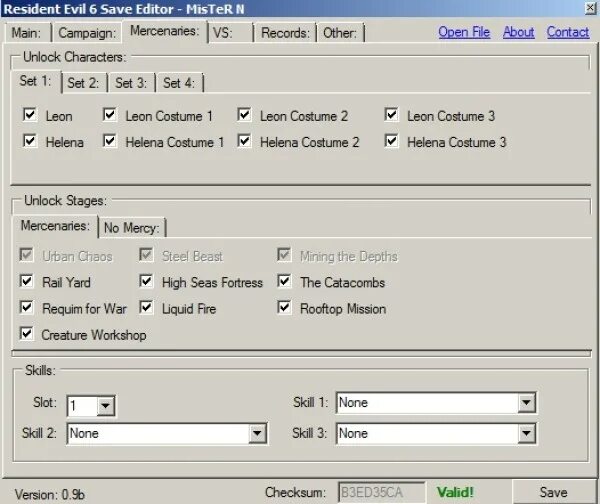Screen dimensions: 600x504
Task: Toggle Creature Workshop checkbox
Action: point(26,333)
